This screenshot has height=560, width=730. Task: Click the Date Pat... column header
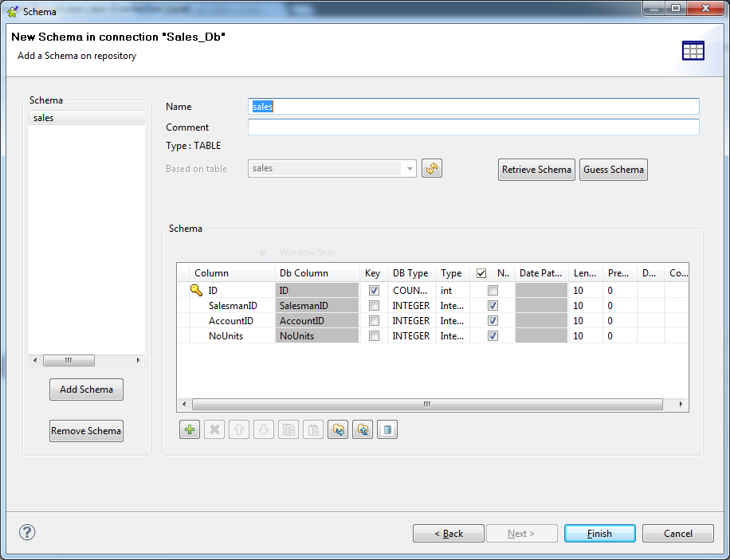click(x=541, y=273)
